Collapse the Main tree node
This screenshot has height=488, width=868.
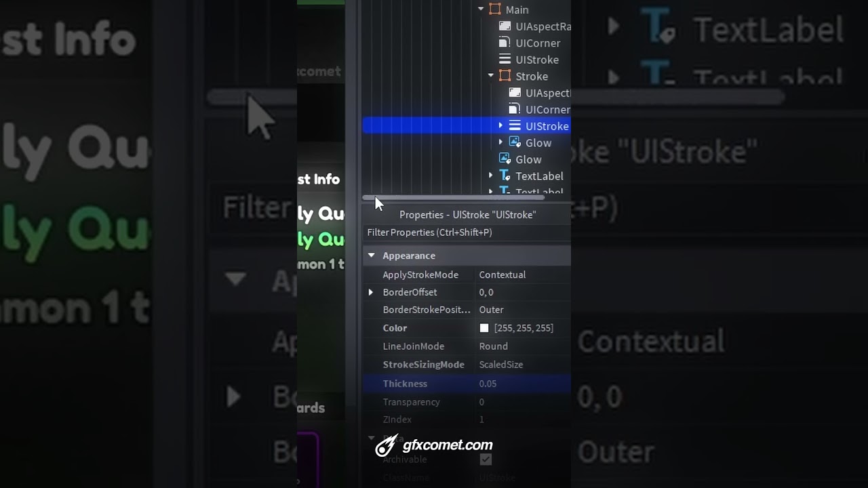pyautogui.click(x=481, y=9)
